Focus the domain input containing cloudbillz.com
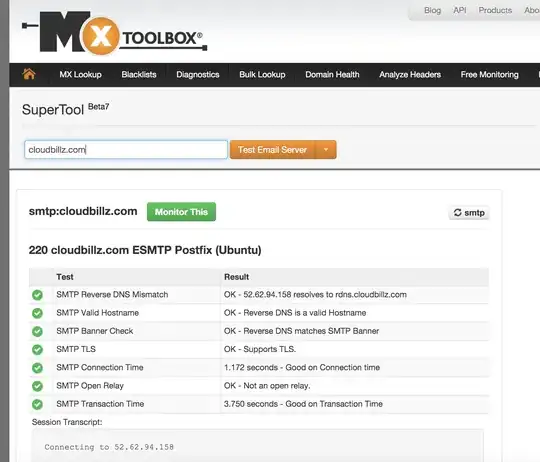This screenshot has width=540, height=462. [126, 149]
